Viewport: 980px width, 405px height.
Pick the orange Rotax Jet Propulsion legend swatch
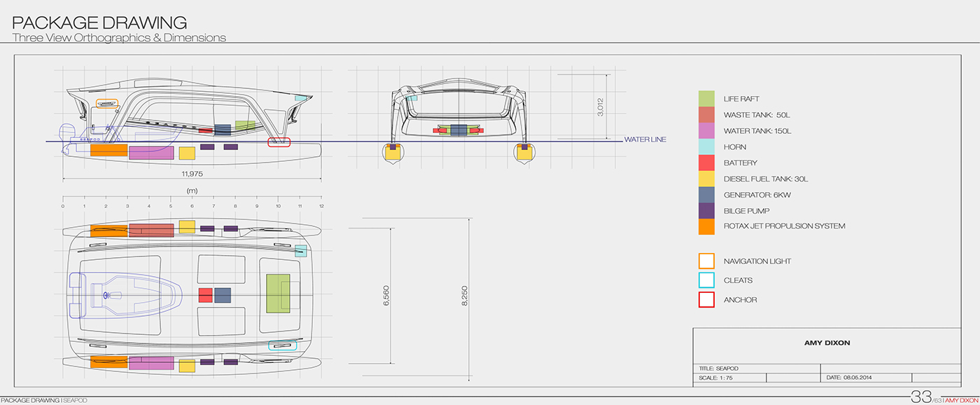tap(706, 226)
